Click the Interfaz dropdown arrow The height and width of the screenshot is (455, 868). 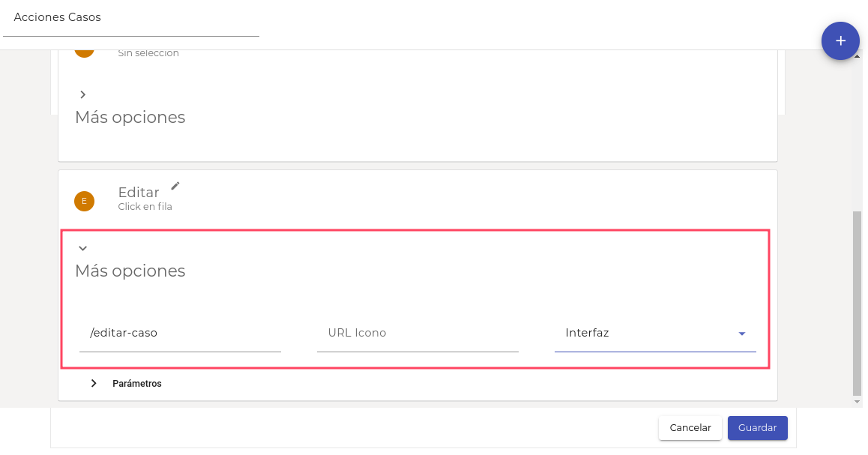742,334
